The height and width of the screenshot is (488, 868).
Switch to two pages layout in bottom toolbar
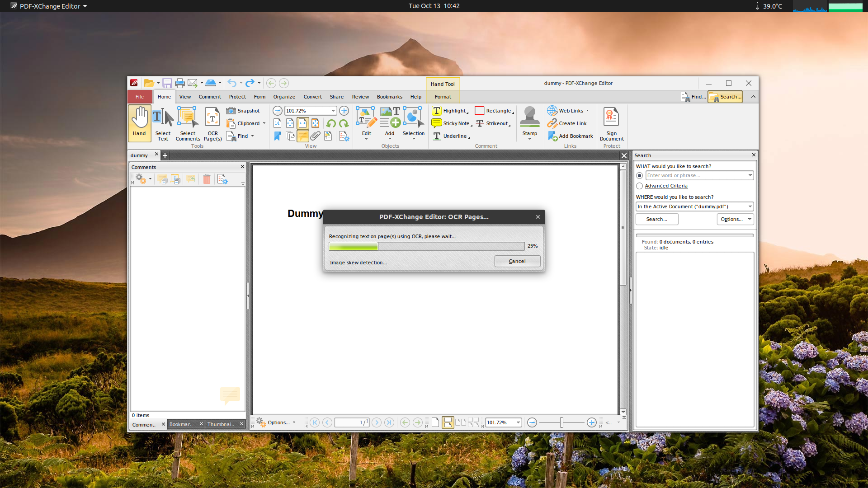coord(461,422)
